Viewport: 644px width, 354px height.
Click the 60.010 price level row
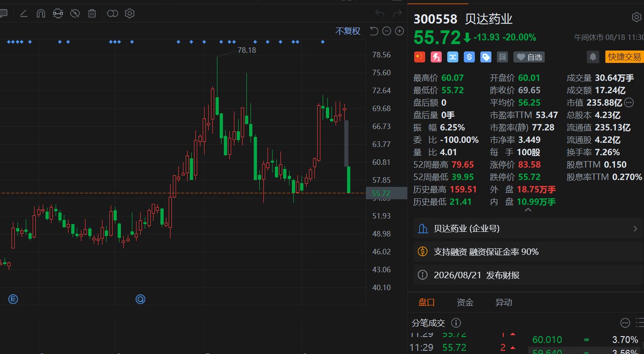pyautogui.click(x=585, y=340)
